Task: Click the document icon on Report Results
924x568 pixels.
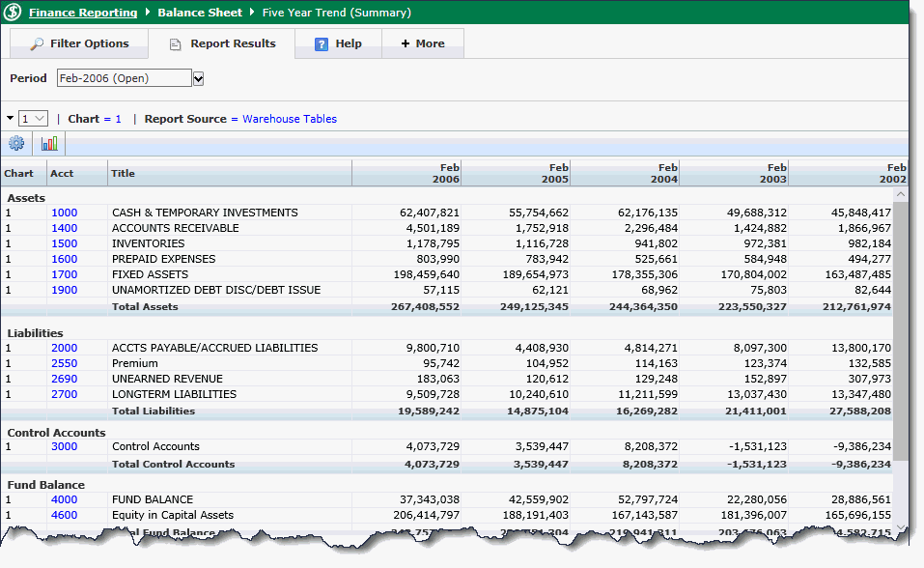Action: pyautogui.click(x=175, y=44)
